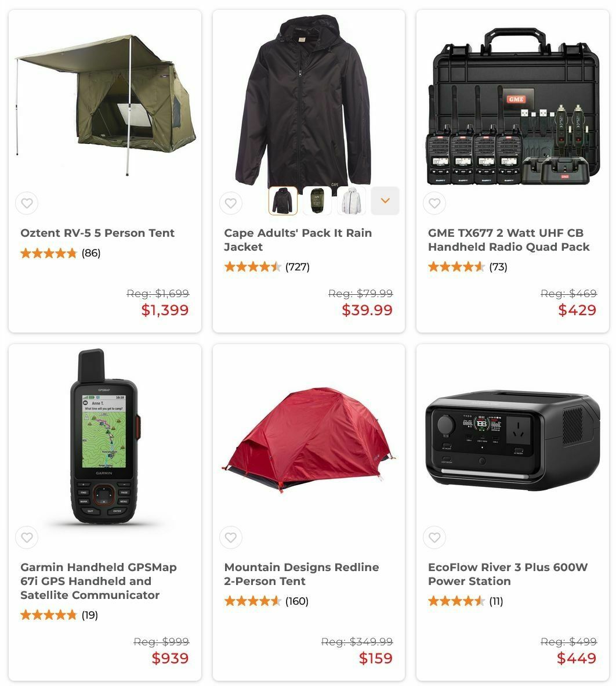
Task: Choose the green packed jacket thumbnail
Action: tap(317, 201)
